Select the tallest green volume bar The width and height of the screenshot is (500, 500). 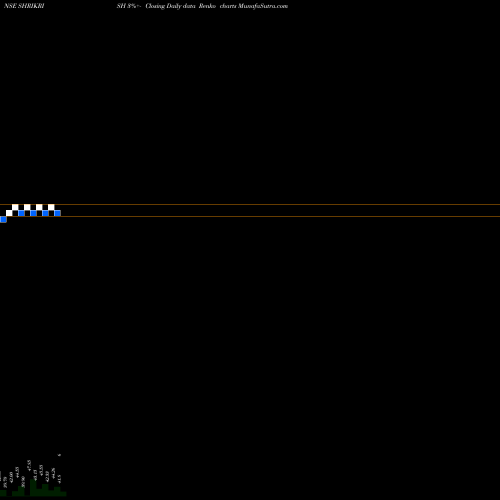click(x=33, y=487)
